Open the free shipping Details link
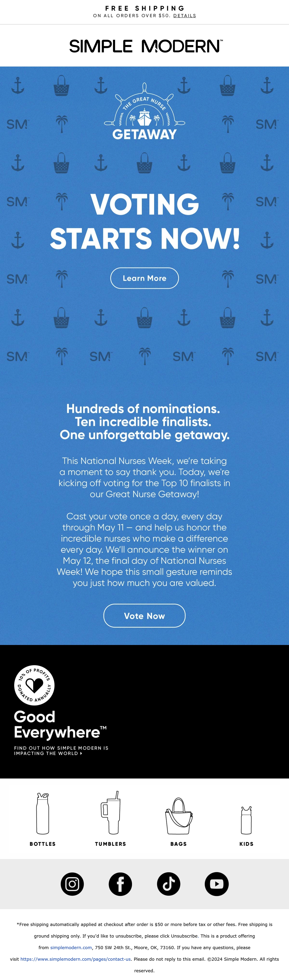Image resolution: width=289 pixels, height=980 pixels. click(x=184, y=16)
